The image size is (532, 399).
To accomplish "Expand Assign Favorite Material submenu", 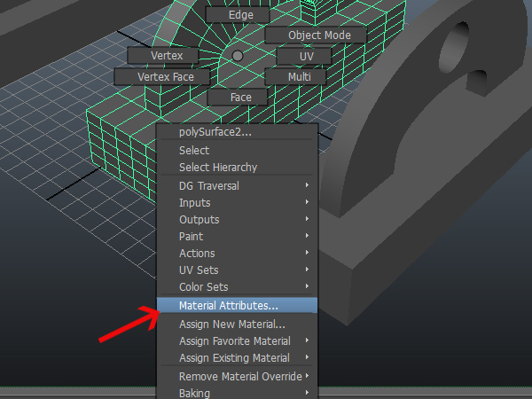I will coord(237,341).
